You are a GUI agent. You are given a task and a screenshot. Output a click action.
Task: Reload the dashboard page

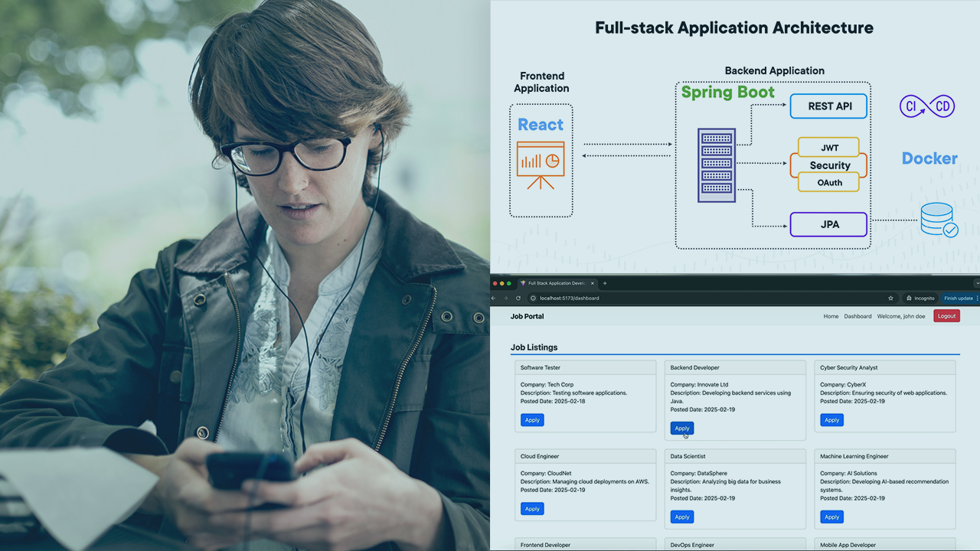pyautogui.click(x=518, y=298)
